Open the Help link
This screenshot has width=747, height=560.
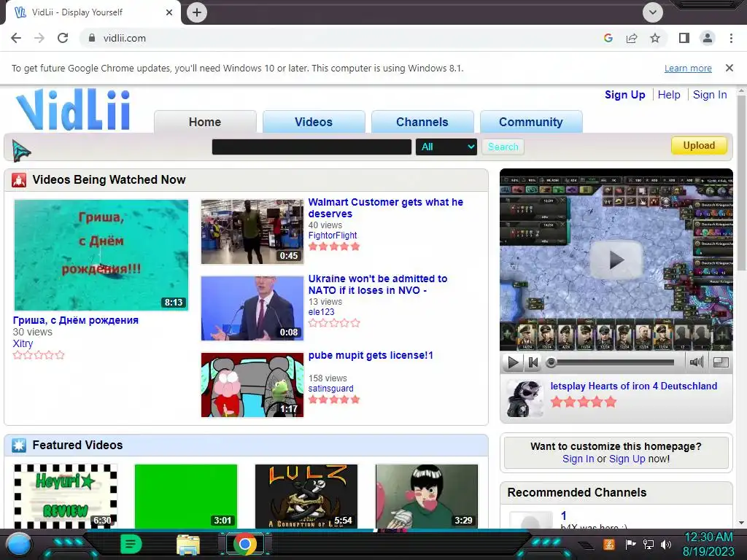669,95
